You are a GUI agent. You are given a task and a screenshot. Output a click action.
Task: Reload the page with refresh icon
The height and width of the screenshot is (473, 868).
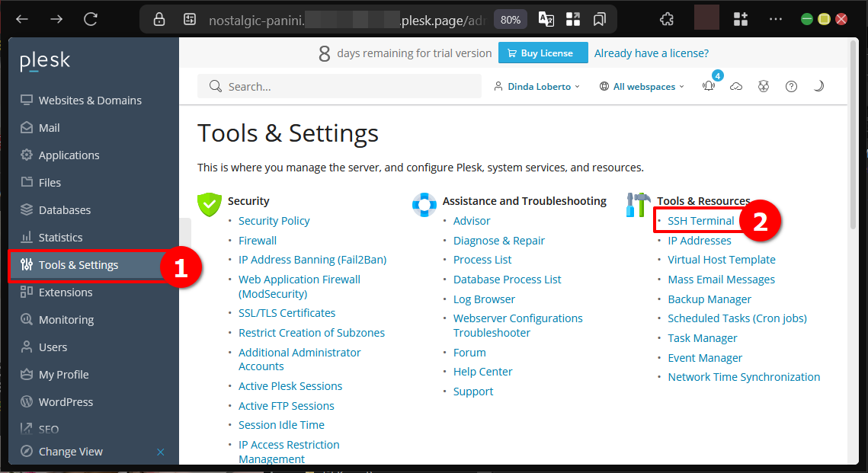(x=91, y=19)
